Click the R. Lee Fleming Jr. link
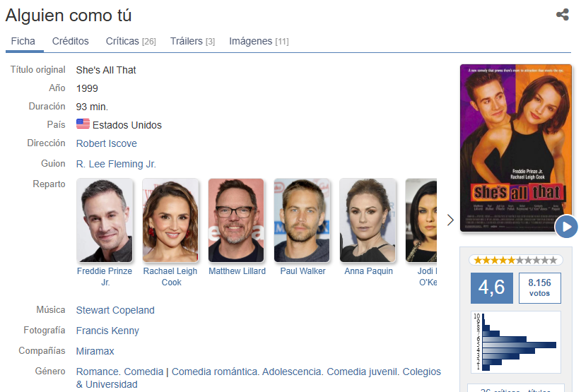 pyautogui.click(x=116, y=164)
